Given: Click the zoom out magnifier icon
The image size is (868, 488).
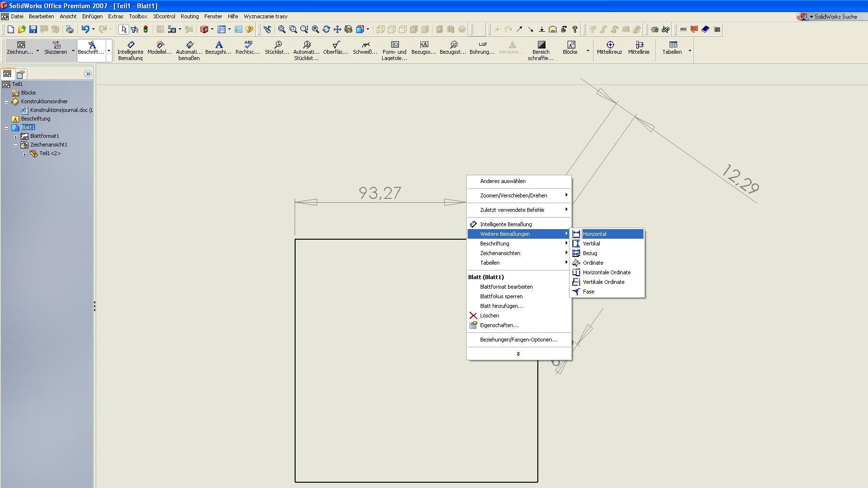Looking at the screenshot, I should 315,29.
